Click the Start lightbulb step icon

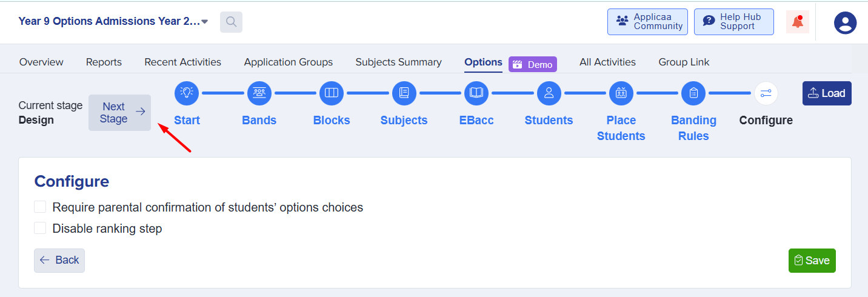pos(187,93)
